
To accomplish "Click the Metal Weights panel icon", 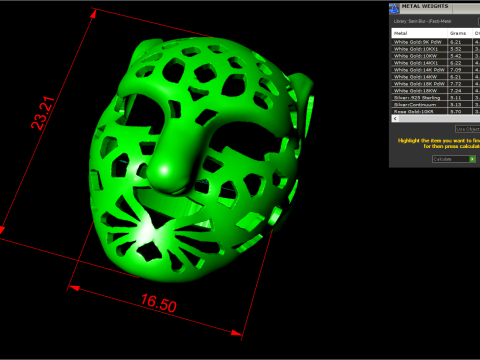I will (x=394, y=8).
